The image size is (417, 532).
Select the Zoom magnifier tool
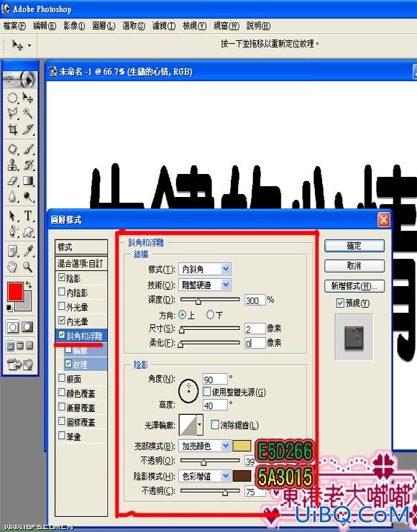click(28, 267)
